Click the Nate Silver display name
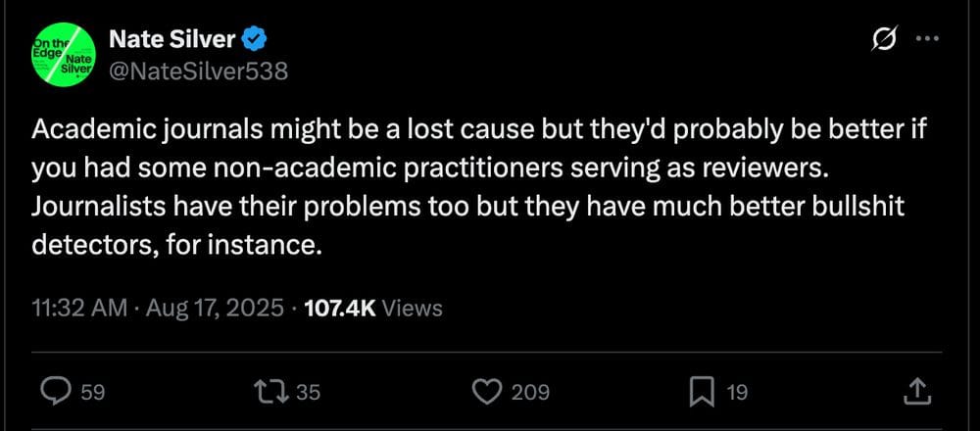980x431 pixels. coord(171,39)
